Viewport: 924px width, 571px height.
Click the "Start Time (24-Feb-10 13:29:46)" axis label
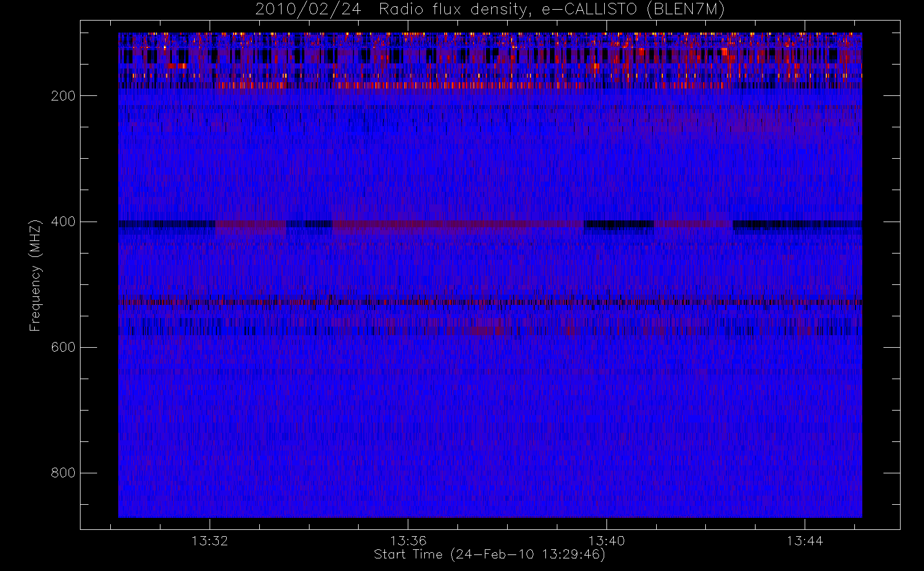pos(489,554)
